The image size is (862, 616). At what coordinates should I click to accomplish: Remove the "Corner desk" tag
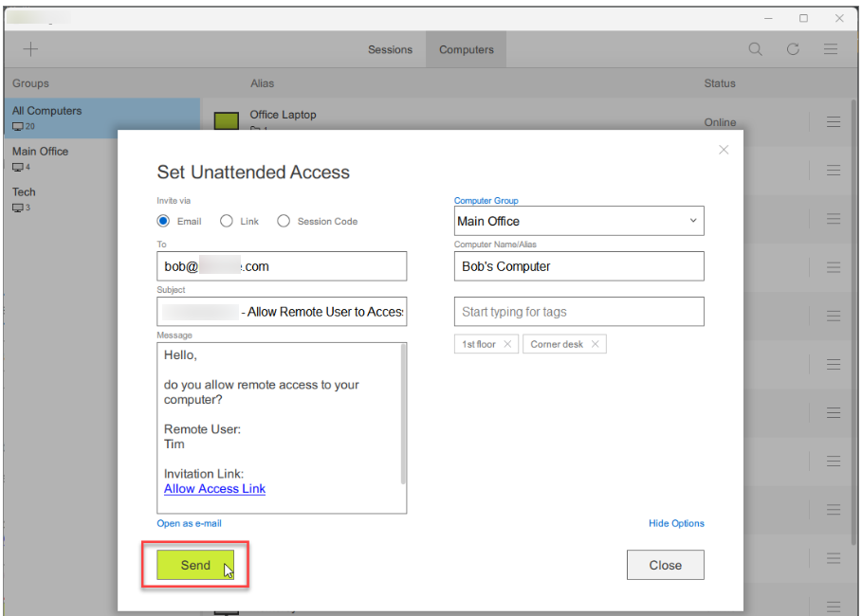(595, 344)
